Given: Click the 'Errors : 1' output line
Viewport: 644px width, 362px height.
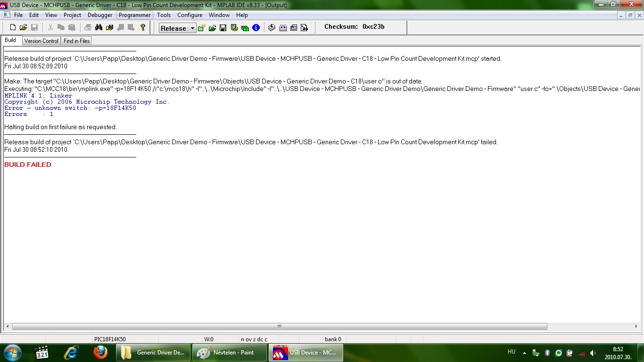Looking at the screenshot, I should pyautogui.click(x=29, y=114).
